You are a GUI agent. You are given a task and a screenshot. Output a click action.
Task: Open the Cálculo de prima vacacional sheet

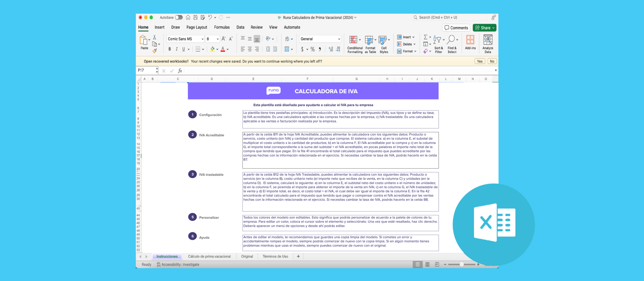[x=209, y=256]
